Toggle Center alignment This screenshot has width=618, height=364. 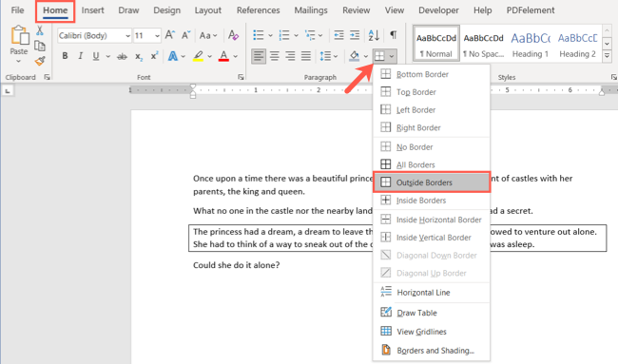pyautogui.click(x=275, y=56)
